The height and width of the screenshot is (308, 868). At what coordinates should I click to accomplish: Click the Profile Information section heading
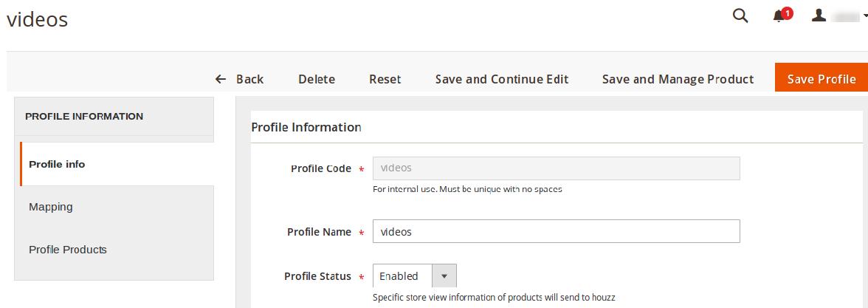(306, 127)
